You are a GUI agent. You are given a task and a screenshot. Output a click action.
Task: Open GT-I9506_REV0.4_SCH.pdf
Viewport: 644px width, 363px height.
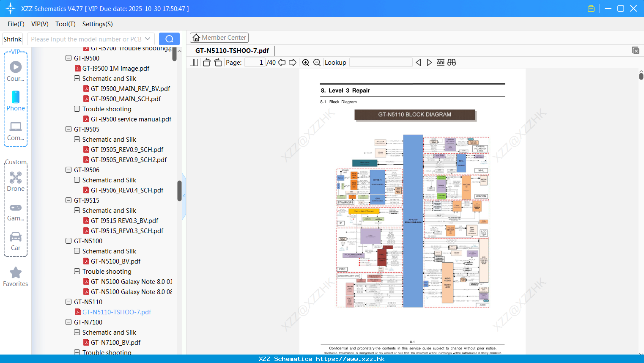127,190
